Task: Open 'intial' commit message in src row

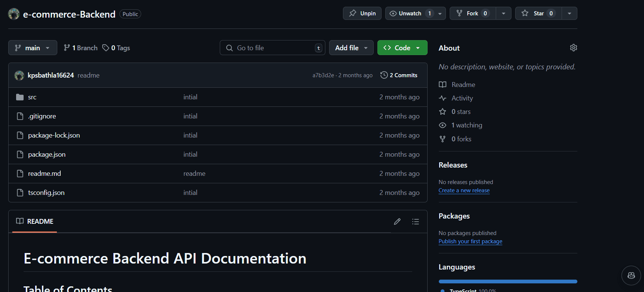Action: (190, 97)
